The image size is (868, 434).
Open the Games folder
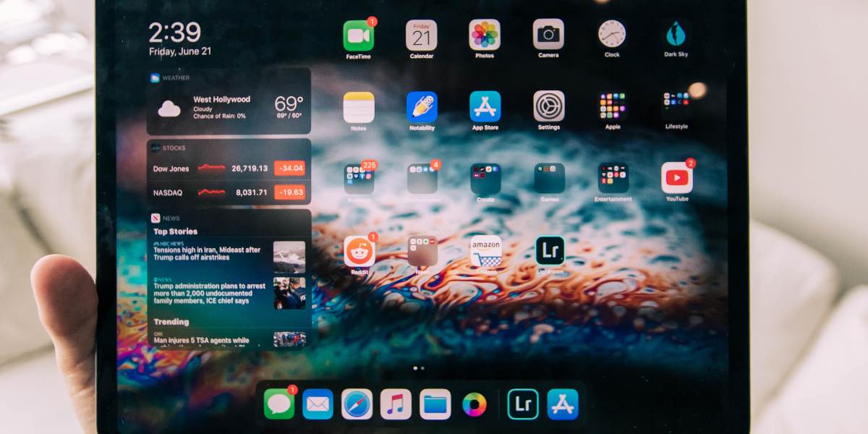click(550, 178)
